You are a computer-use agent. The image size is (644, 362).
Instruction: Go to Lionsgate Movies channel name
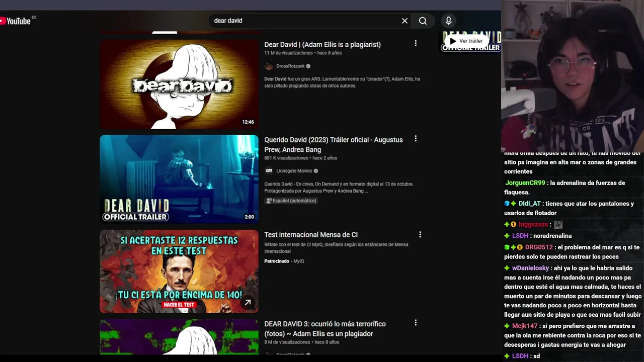(x=294, y=171)
